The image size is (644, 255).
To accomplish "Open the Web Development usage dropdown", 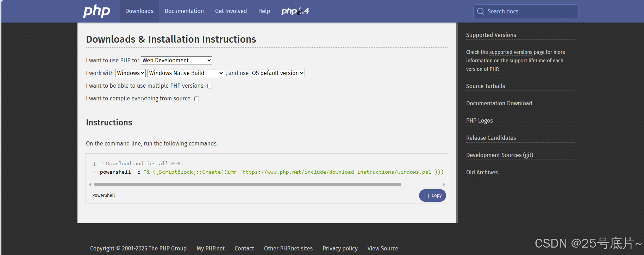I will 176,60.
